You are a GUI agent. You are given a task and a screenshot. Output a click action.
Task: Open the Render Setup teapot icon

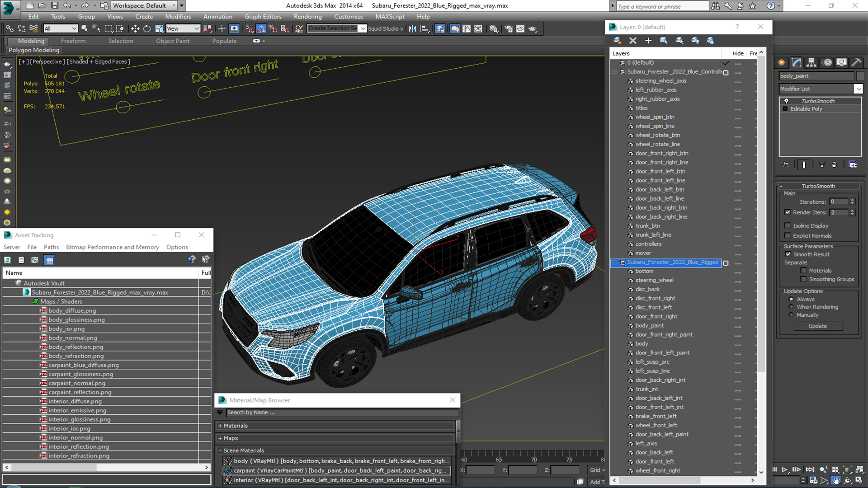[x=509, y=28]
